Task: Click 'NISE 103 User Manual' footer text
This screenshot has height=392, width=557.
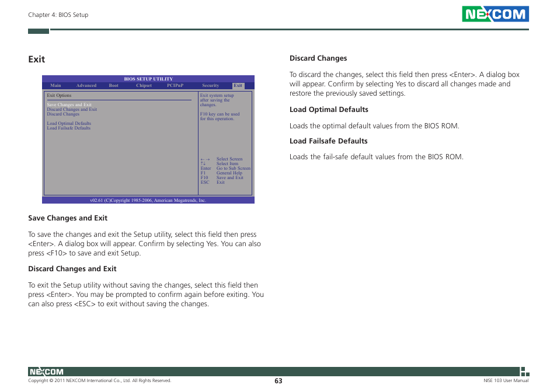Action: pyautogui.click(x=506, y=381)
